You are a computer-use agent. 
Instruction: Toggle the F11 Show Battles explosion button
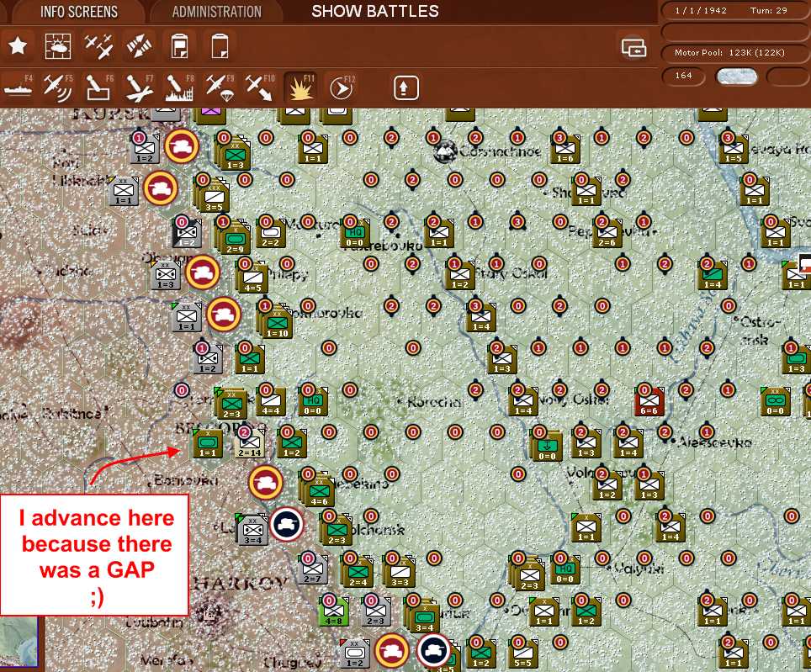click(300, 87)
